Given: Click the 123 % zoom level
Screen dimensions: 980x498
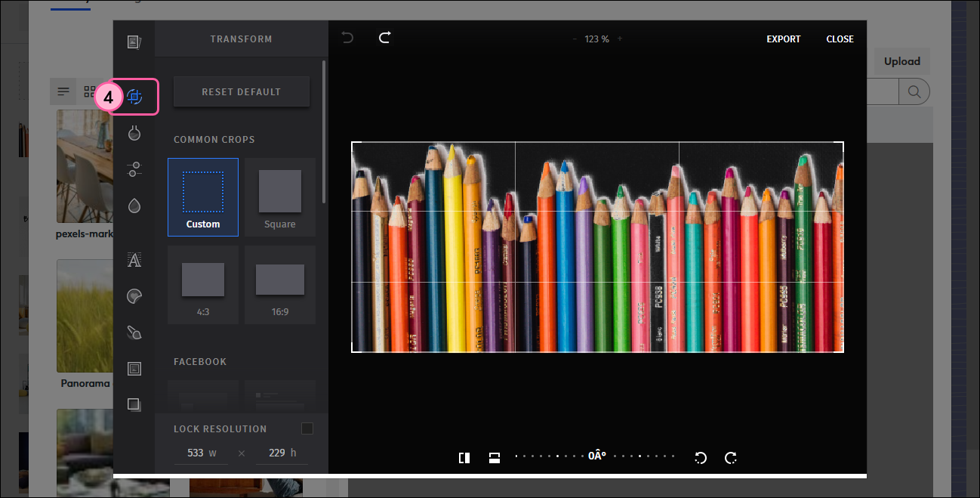Looking at the screenshot, I should 596,39.
